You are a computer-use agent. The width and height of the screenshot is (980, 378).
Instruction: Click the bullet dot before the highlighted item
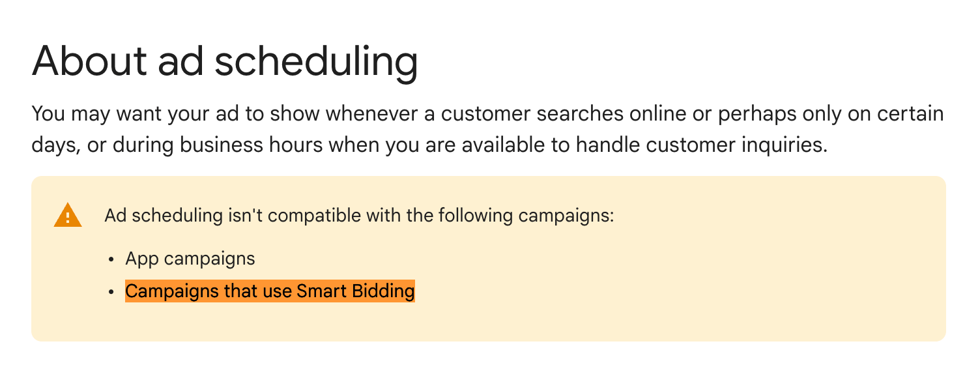point(112,292)
